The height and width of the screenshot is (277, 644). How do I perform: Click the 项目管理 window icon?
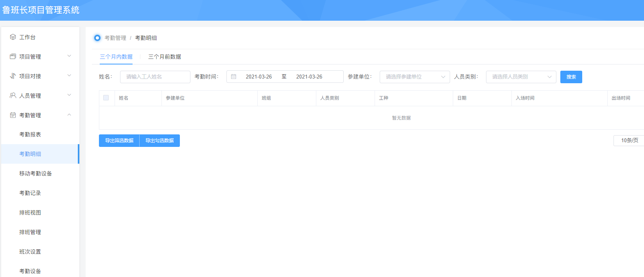[x=13, y=57]
